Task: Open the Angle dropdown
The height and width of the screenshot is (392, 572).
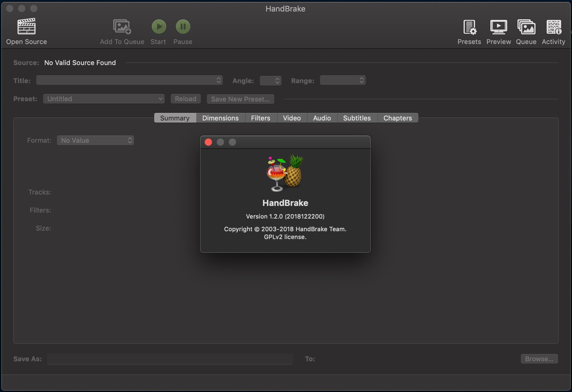Action: click(270, 81)
